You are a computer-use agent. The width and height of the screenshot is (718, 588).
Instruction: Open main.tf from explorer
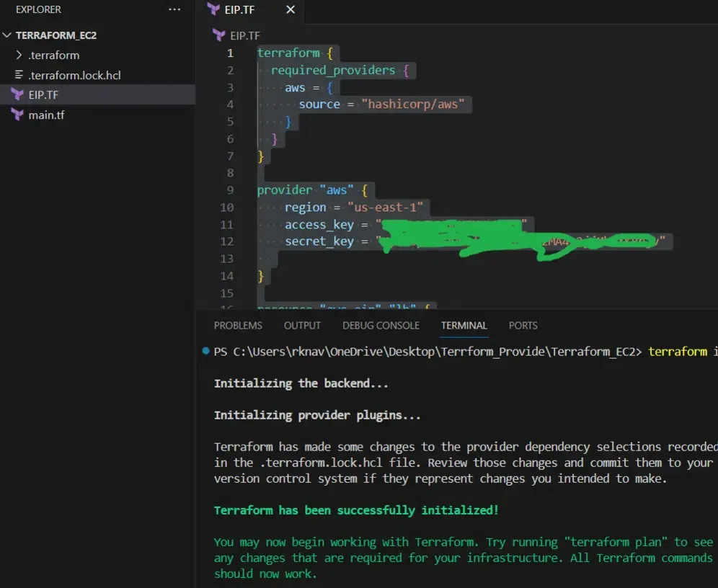(46, 115)
